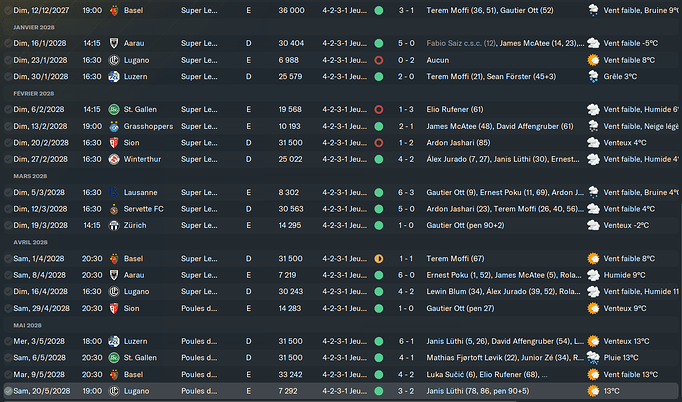Select the row marker for 5/3/2028 Lausanne match

pos(8,192)
